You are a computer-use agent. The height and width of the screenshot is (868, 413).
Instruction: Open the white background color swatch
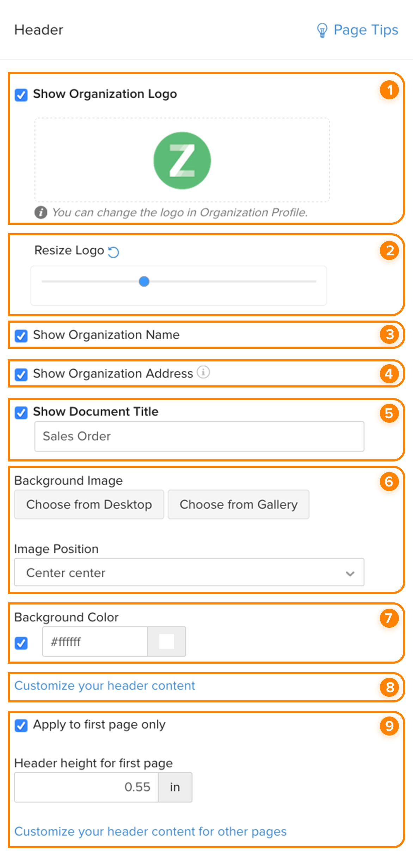click(x=167, y=641)
